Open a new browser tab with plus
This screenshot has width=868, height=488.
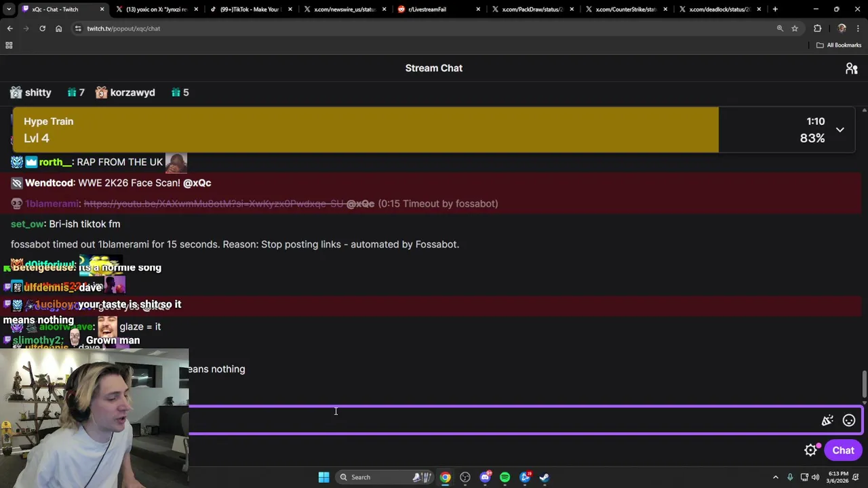[x=775, y=9]
